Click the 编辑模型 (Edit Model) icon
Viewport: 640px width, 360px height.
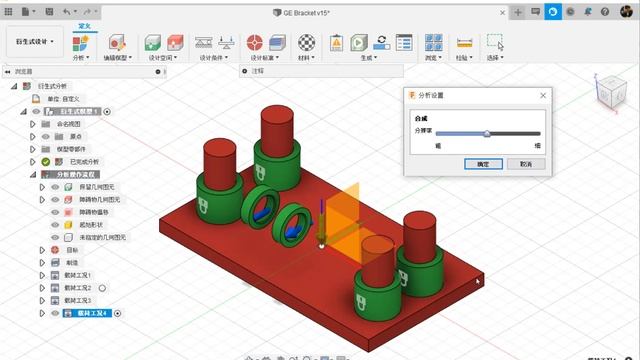[x=117, y=43]
